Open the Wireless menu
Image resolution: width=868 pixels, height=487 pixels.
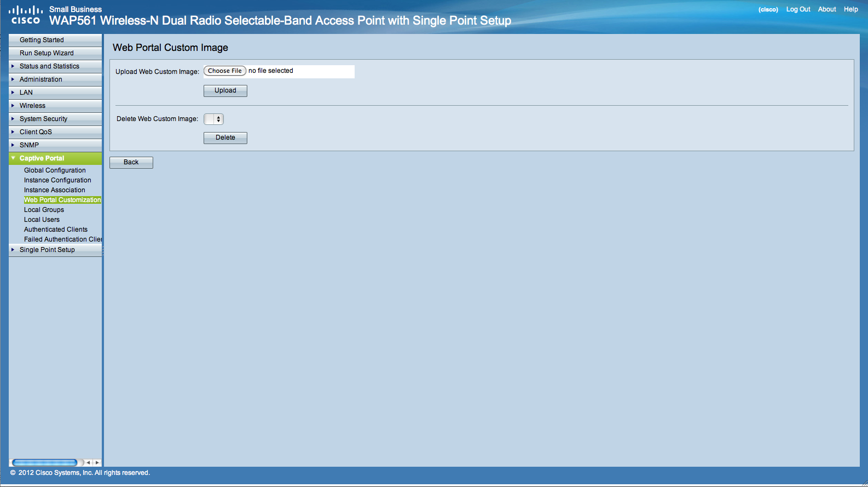(x=55, y=106)
